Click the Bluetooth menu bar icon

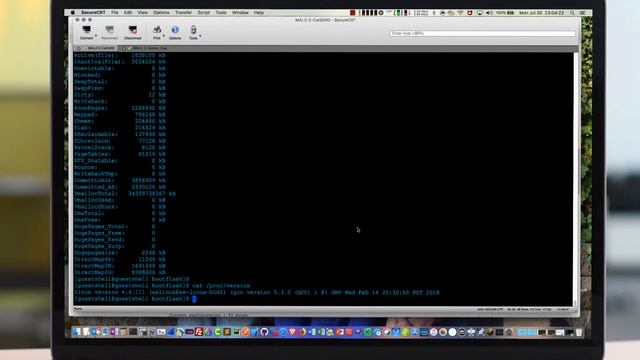pyautogui.click(x=434, y=13)
